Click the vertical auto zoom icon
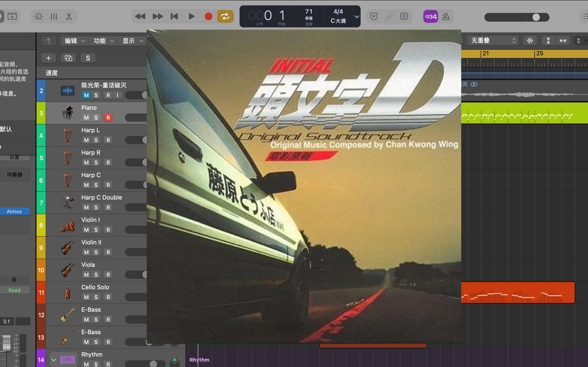 pyautogui.click(x=548, y=41)
